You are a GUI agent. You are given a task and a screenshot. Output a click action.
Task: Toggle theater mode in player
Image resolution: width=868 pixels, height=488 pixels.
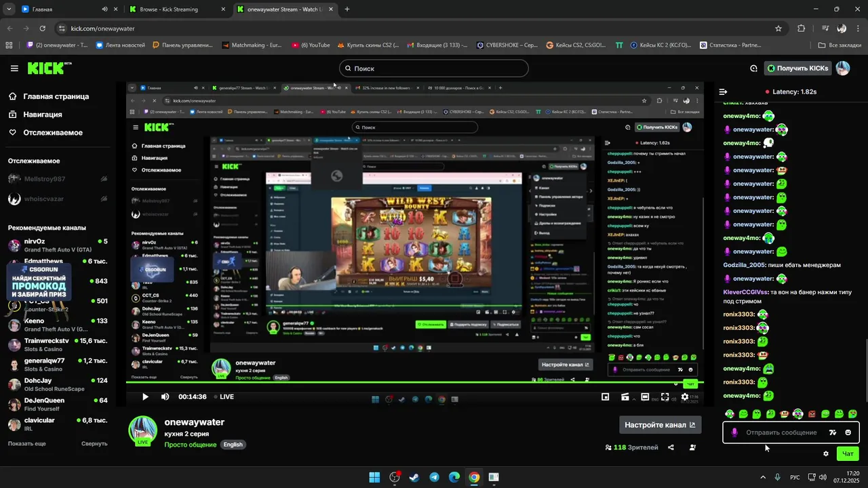[x=645, y=396]
